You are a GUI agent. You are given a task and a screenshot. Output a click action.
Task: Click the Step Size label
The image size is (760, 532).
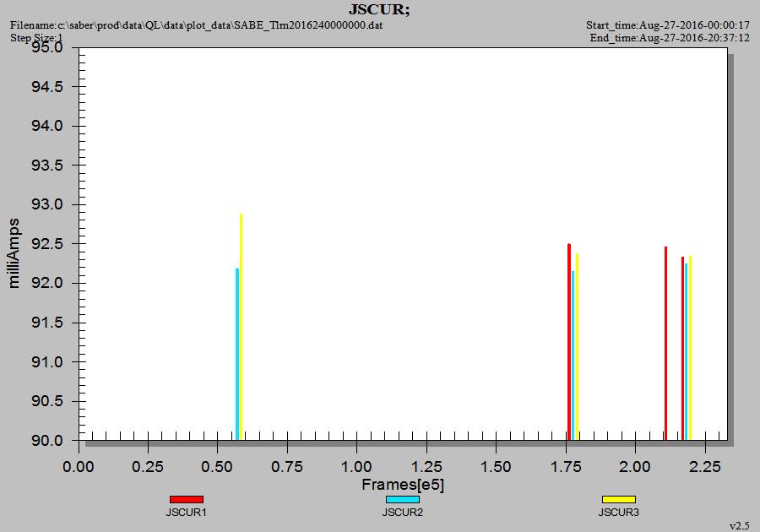(x=36, y=38)
